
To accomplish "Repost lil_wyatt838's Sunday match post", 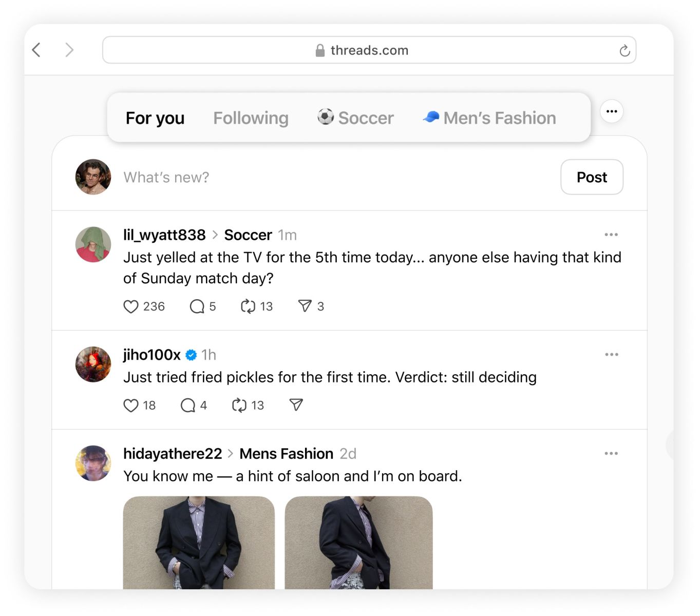I will 248,306.
